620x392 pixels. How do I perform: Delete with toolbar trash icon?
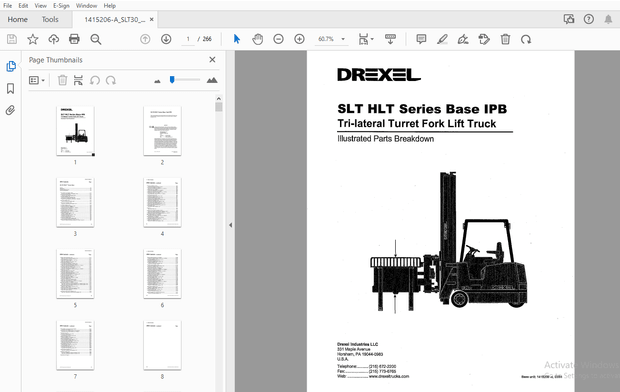505,39
